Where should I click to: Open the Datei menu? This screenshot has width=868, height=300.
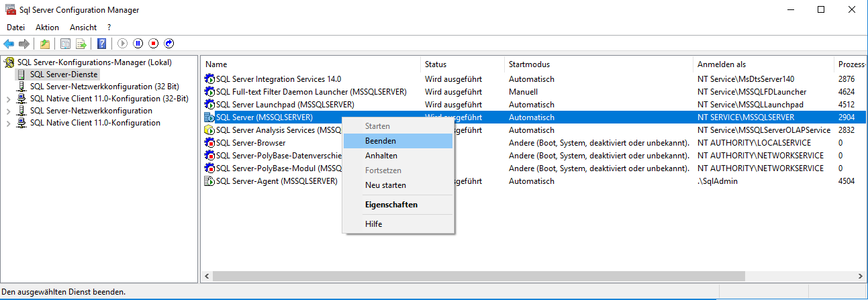tap(15, 28)
